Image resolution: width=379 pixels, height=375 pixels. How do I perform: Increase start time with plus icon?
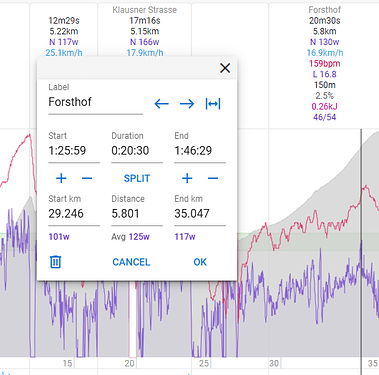coord(61,178)
